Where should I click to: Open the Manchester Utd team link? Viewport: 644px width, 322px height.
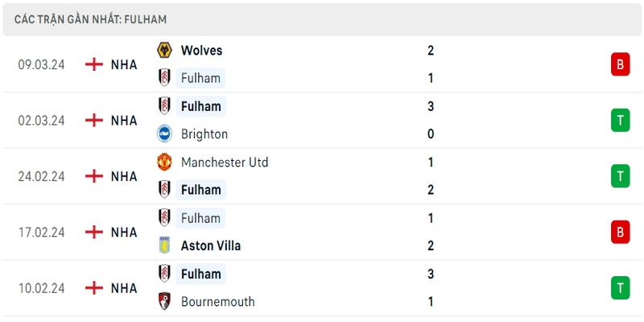point(225,163)
